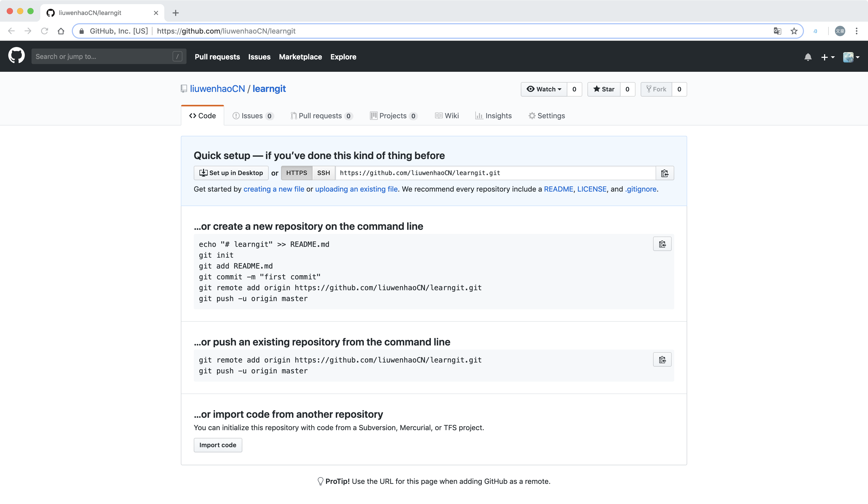Focus the clone URL field

[496, 173]
